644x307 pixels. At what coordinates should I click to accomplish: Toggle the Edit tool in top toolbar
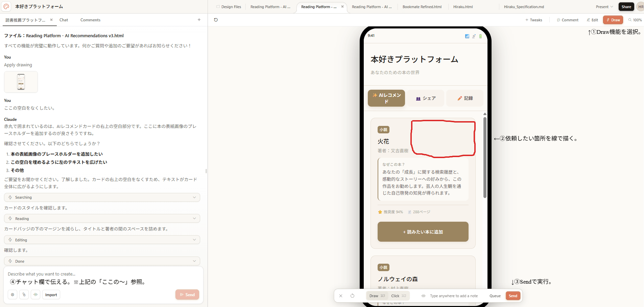592,20
